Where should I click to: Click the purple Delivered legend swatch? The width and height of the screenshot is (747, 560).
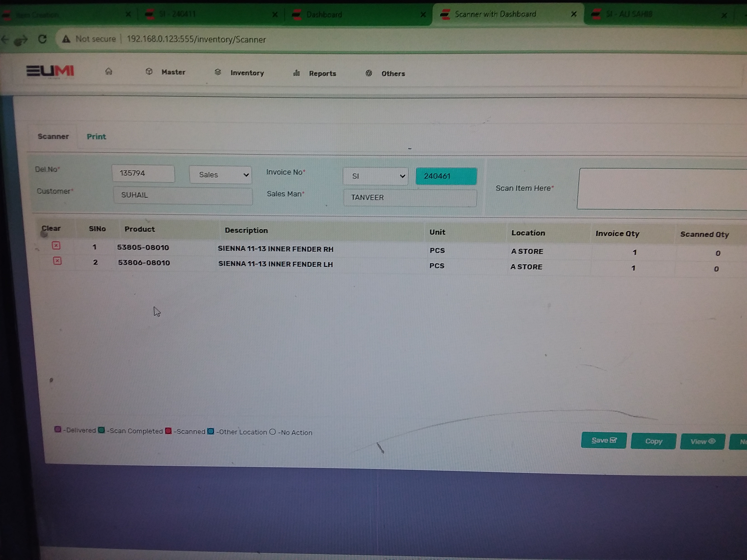[58, 429]
